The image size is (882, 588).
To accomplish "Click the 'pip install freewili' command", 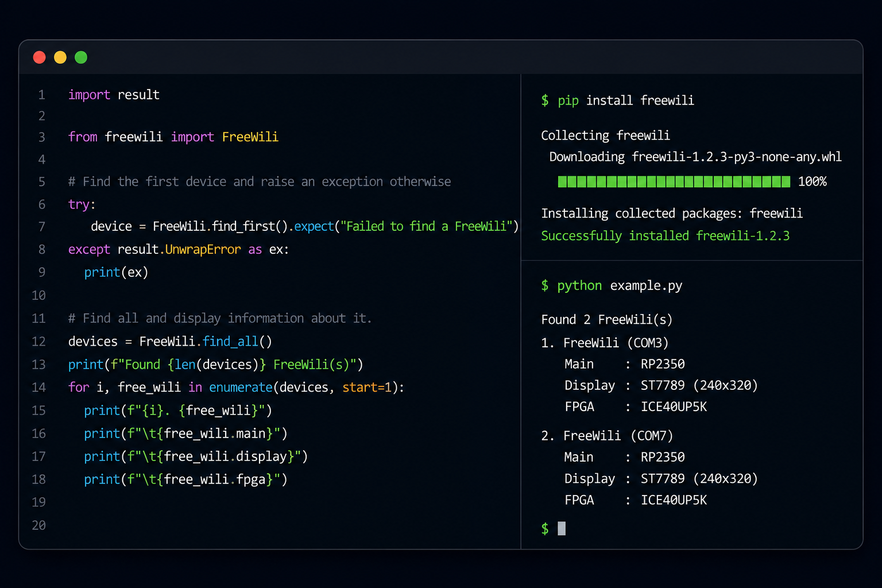I will 626,101.
